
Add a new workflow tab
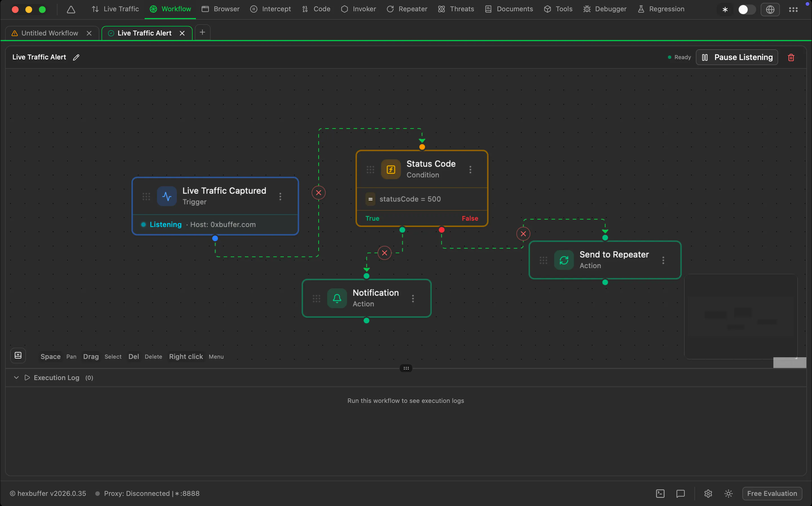202,32
